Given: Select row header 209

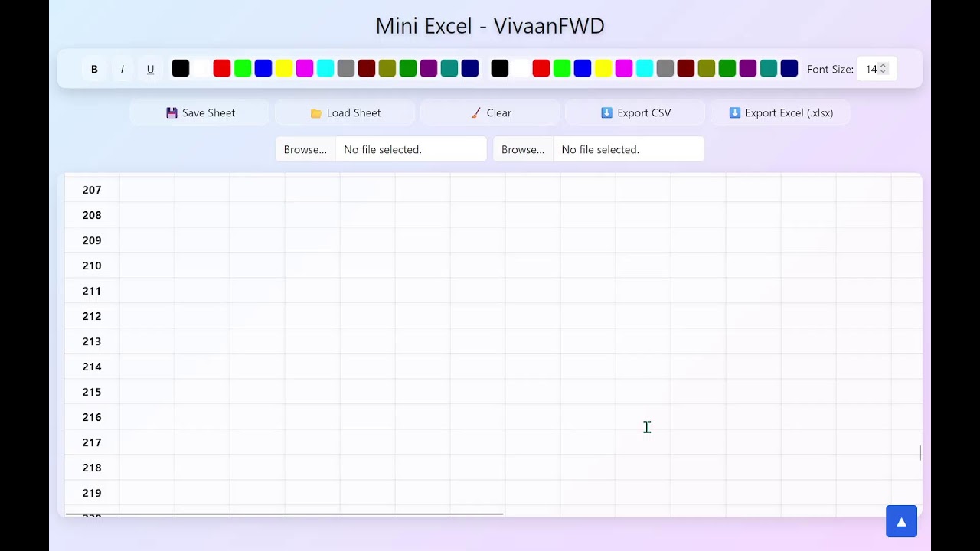Looking at the screenshot, I should 92,240.
